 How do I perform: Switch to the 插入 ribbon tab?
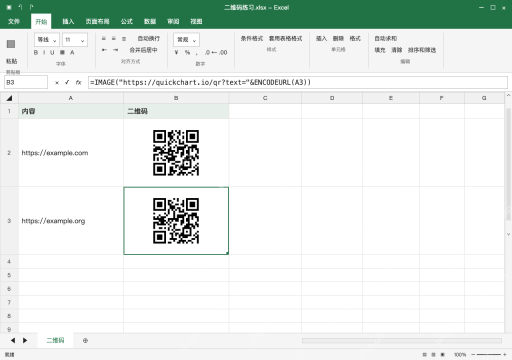(x=68, y=22)
